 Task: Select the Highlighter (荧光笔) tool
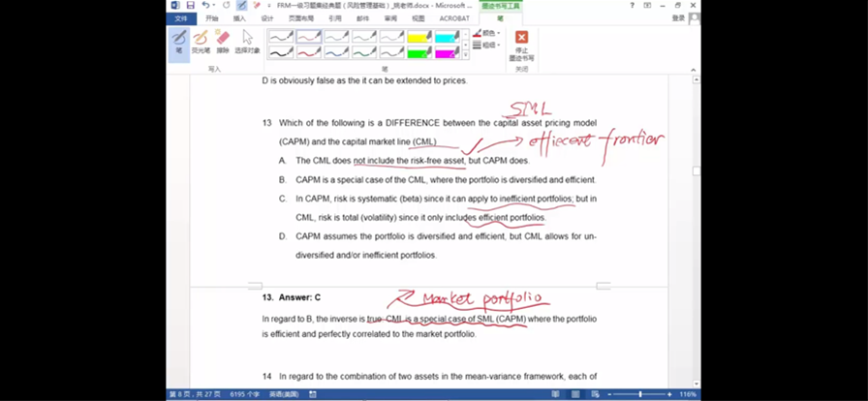201,42
